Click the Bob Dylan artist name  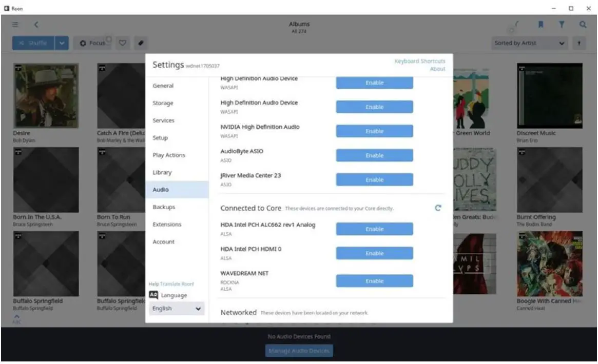tap(24, 140)
